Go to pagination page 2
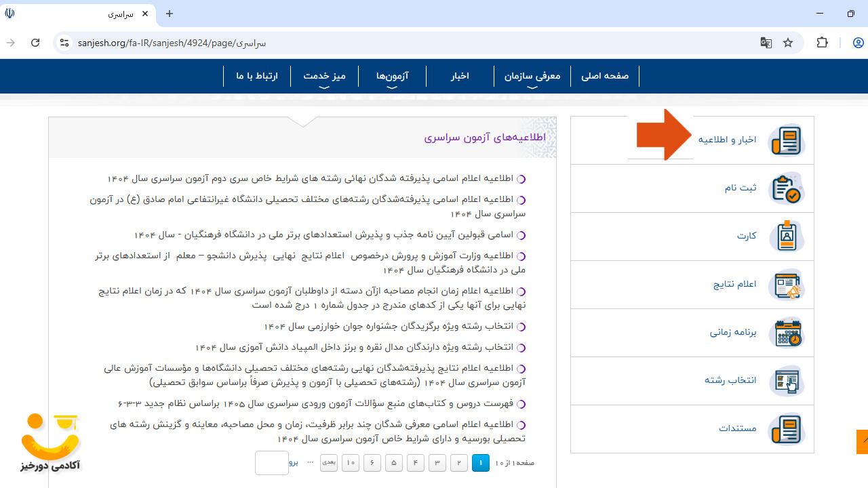 pyautogui.click(x=459, y=463)
